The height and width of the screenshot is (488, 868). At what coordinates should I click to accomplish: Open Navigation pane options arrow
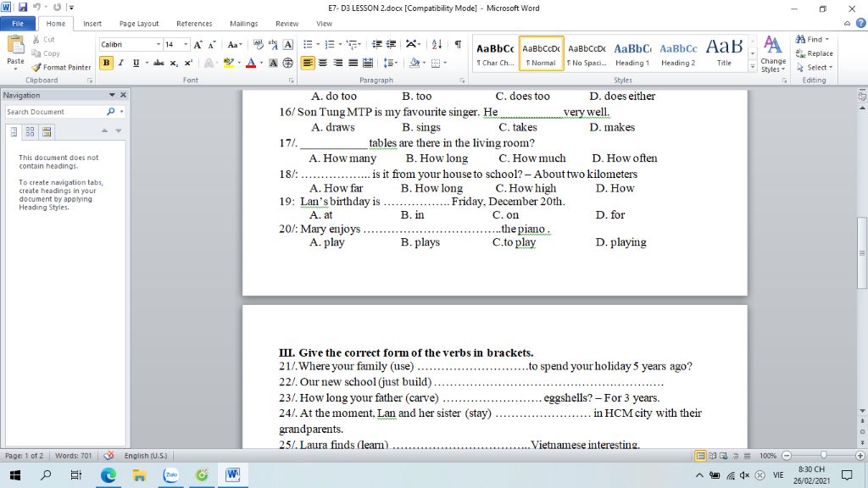[x=112, y=95]
